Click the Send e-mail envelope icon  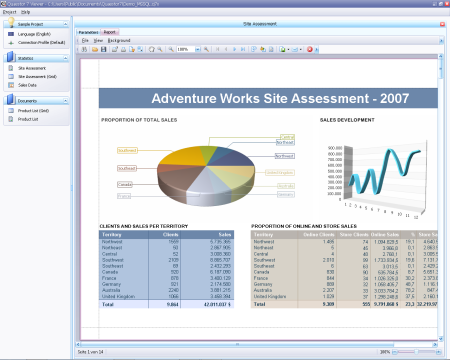pos(295,49)
